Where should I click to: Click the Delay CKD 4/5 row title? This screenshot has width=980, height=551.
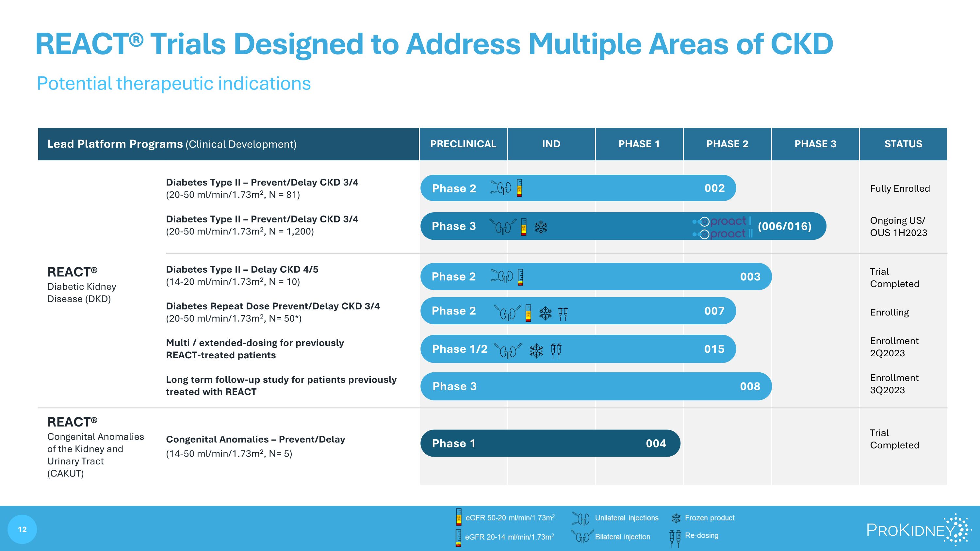click(242, 269)
